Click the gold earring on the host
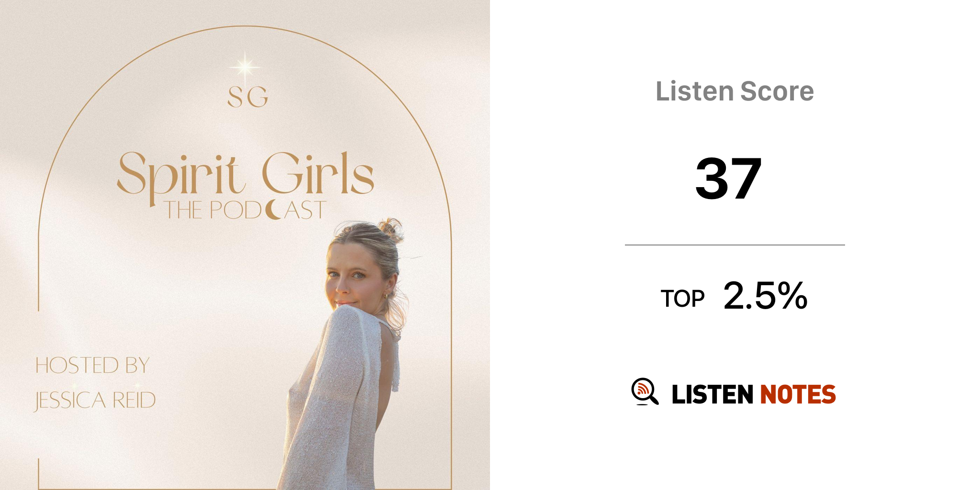This screenshot has height=490, width=980. pos(386,297)
